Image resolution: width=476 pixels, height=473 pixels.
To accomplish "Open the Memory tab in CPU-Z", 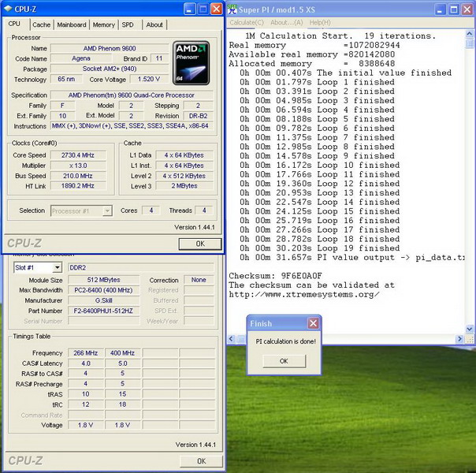I will coord(103,24).
